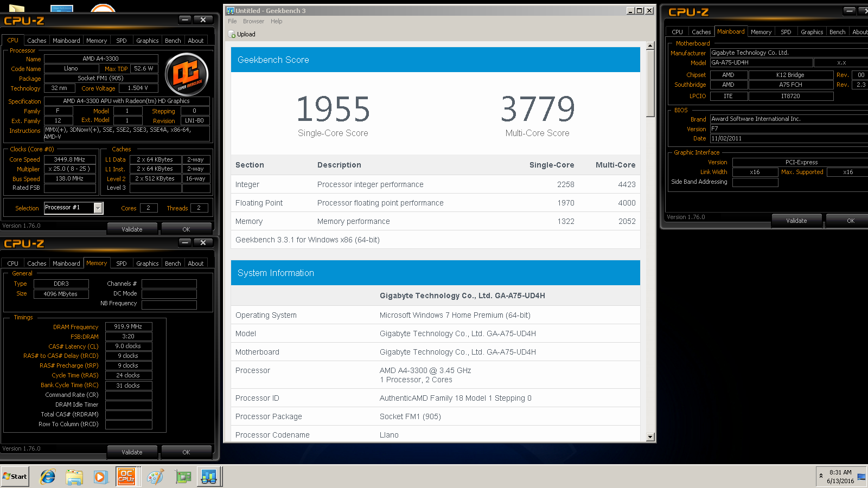Image resolution: width=868 pixels, height=488 pixels.
Task: Click Validate in top-left CPU-Z window
Action: tap(132, 229)
